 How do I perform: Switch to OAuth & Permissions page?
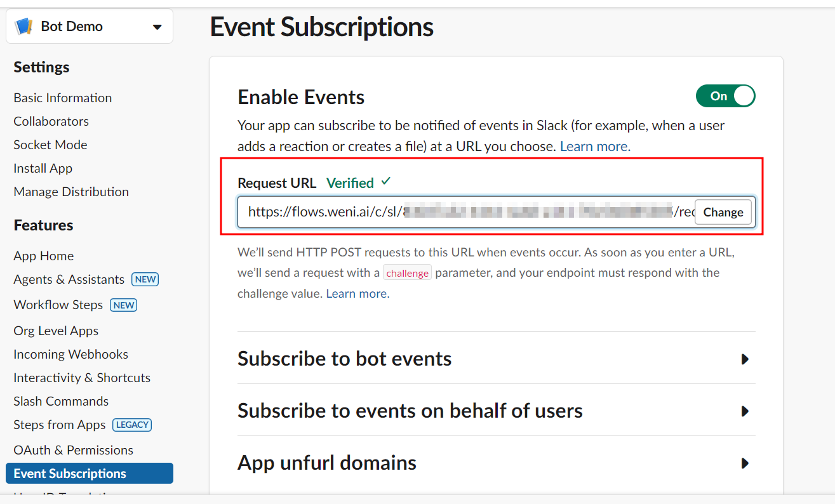tap(72, 449)
